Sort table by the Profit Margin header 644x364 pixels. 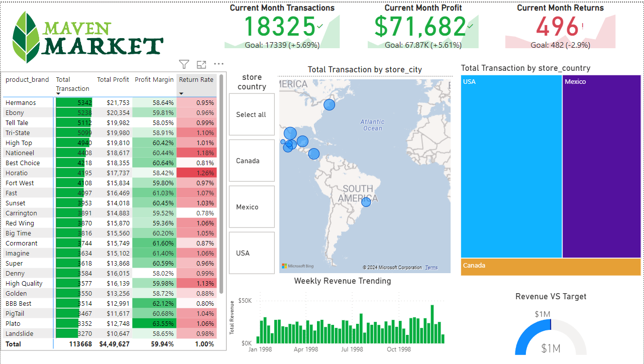pyautogui.click(x=154, y=80)
